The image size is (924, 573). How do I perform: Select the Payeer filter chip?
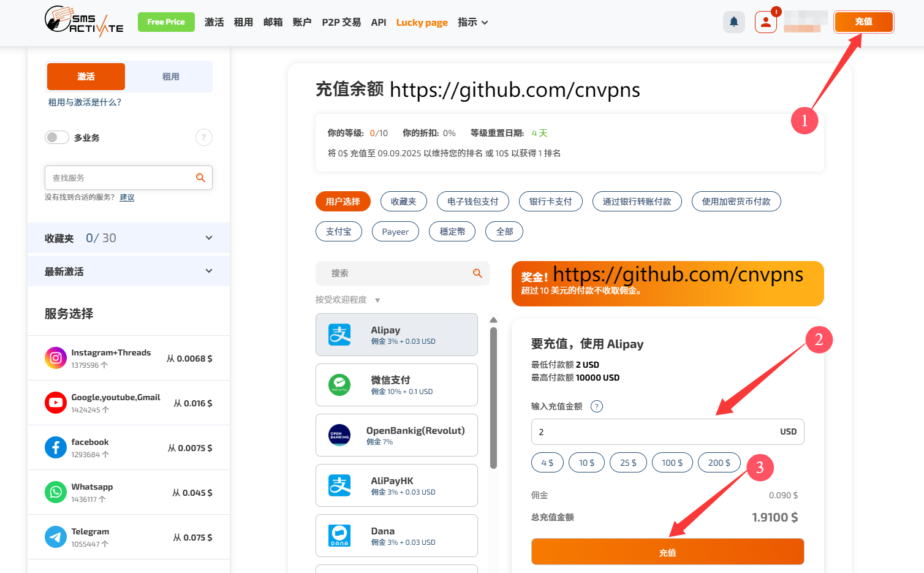[x=395, y=232]
